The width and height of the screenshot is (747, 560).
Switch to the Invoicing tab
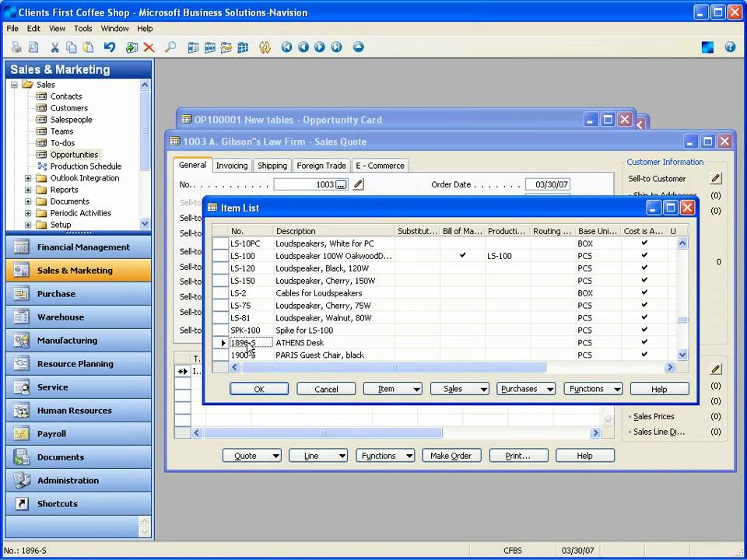(x=232, y=166)
